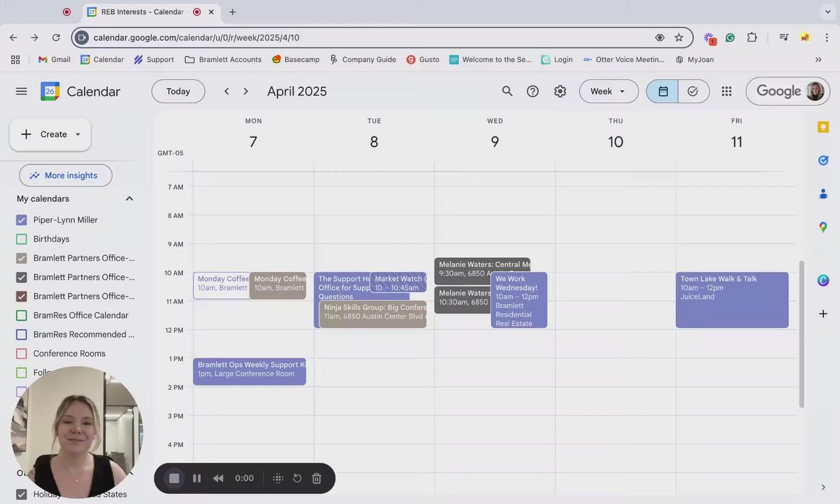Open the Otter Voice Meeting bookmark
Viewport: 840px width, 504px height.
623,59
